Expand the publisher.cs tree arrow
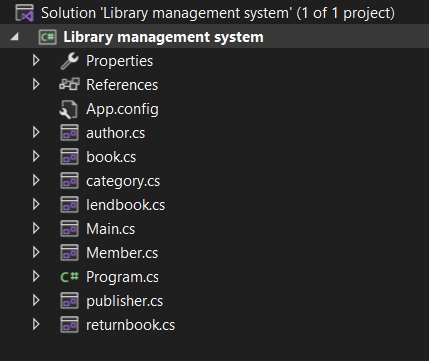Screen dimensions: 429x361 point(36,301)
